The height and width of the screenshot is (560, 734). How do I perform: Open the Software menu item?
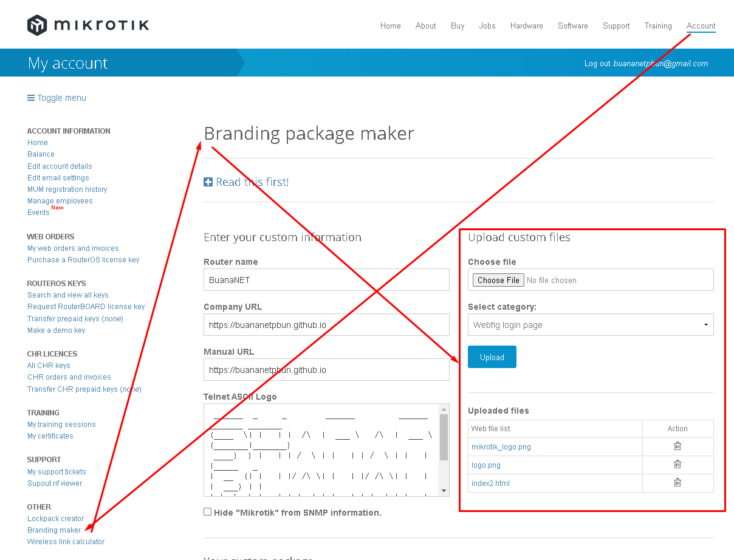(x=572, y=26)
